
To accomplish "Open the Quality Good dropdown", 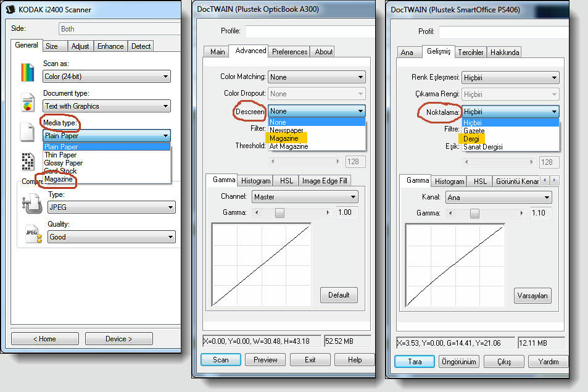I will coord(109,237).
